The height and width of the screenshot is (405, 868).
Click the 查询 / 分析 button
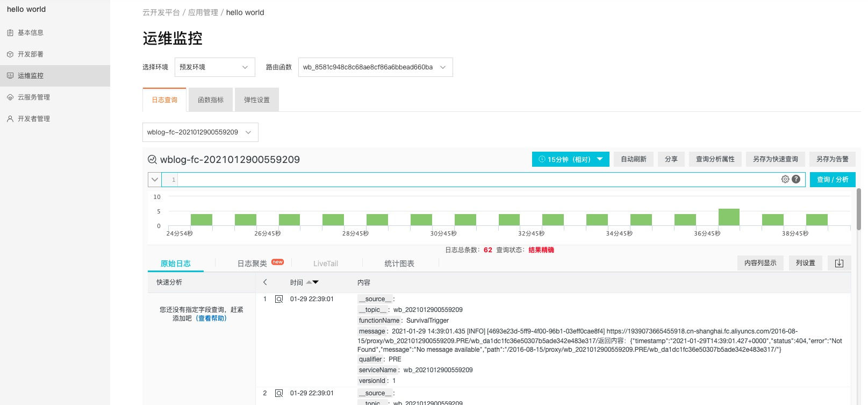(x=832, y=180)
